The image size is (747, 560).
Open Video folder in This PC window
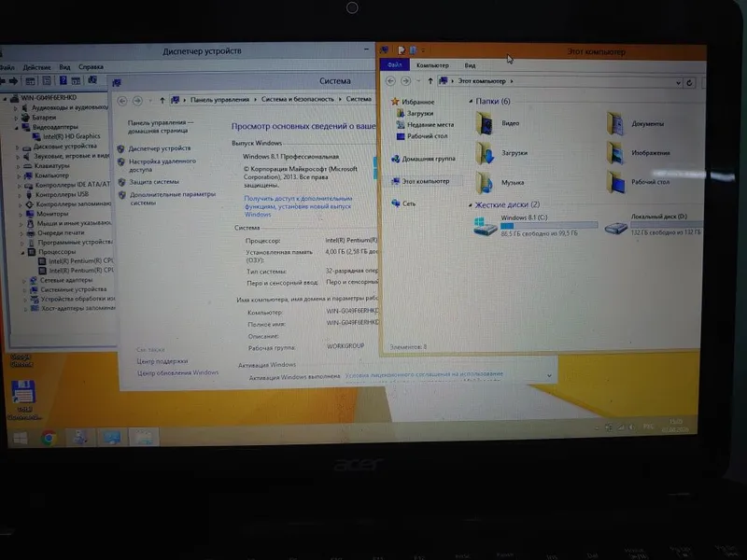[x=498, y=123]
